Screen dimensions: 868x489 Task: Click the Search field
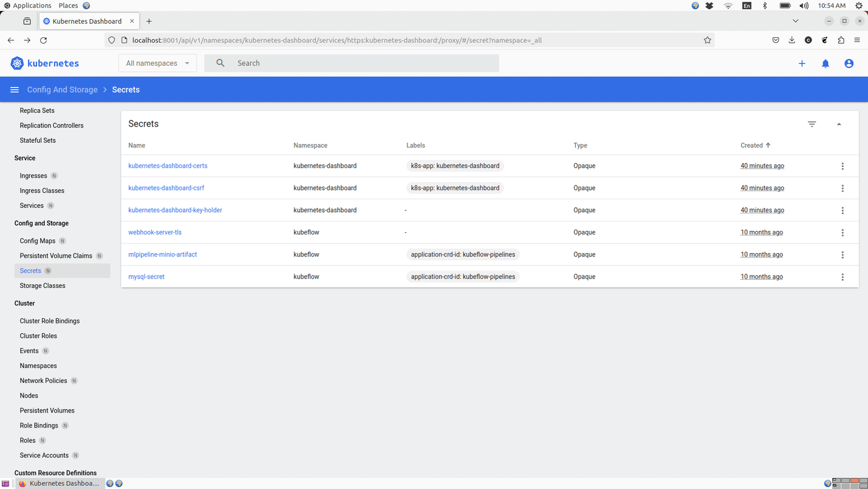pos(352,63)
